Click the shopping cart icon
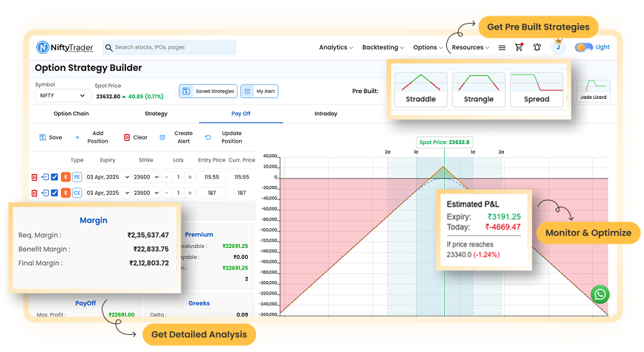The image size is (644, 352). tap(519, 47)
